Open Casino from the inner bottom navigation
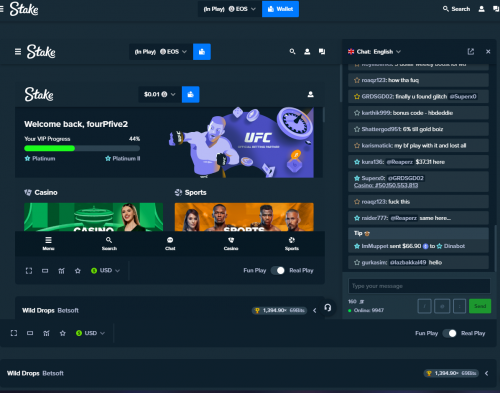Image resolution: width=500 pixels, height=393 pixels. [231, 243]
